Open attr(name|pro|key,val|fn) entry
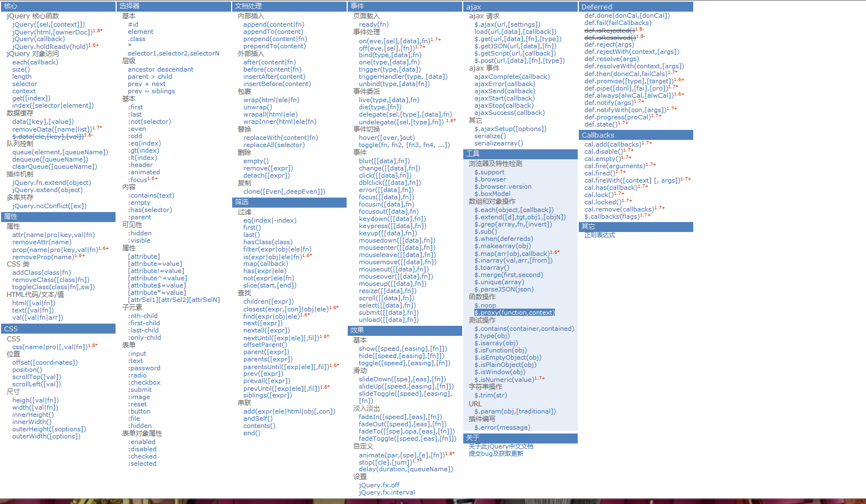The width and height of the screenshot is (866, 504). click(53, 235)
